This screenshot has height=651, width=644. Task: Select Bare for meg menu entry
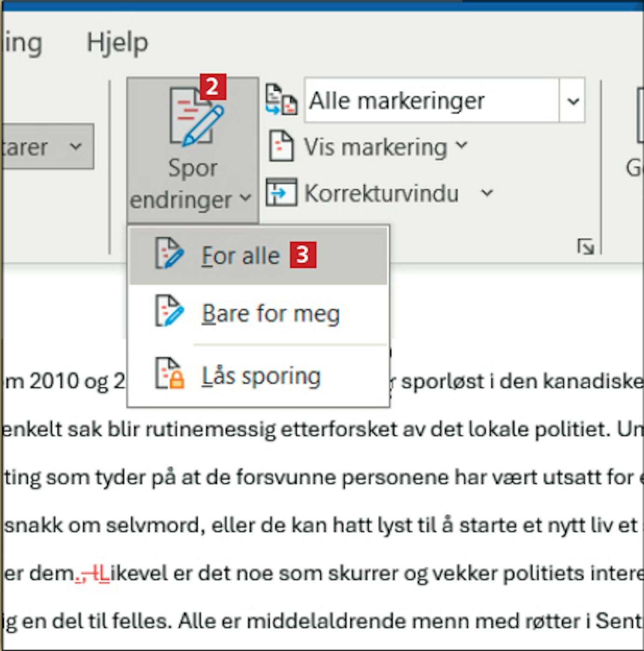pyautogui.click(x=270, y=313)
